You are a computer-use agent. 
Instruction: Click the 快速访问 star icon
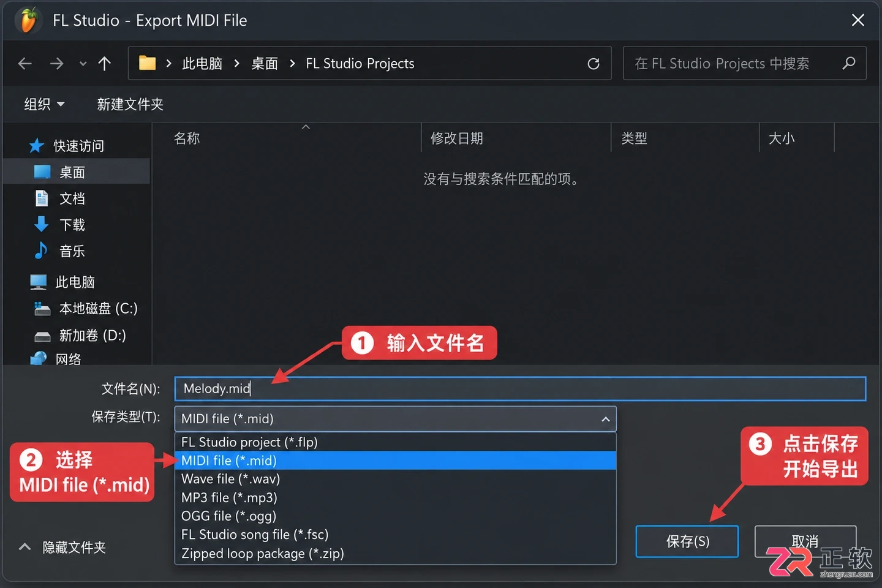37,146
